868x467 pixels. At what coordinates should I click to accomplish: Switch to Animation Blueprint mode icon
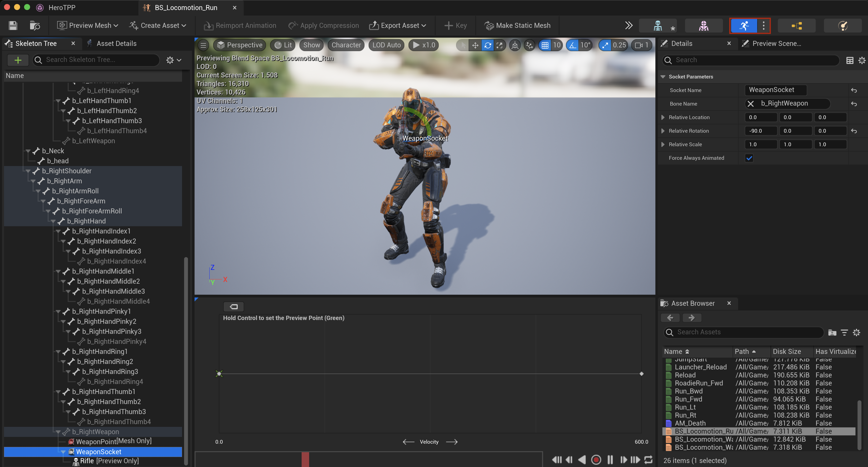[797, 26]
